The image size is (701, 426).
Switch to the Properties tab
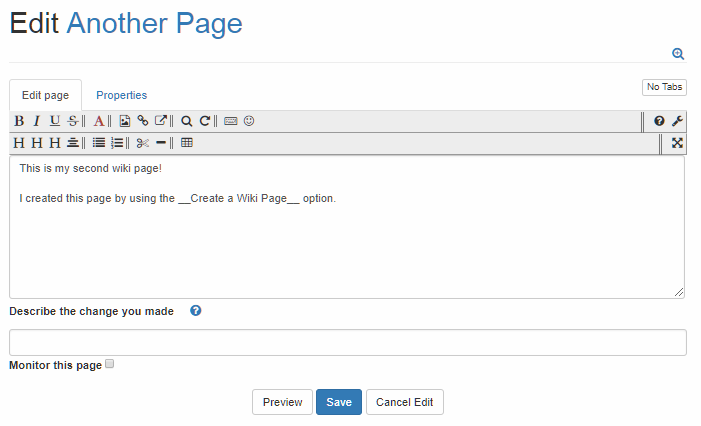point(121,95)
